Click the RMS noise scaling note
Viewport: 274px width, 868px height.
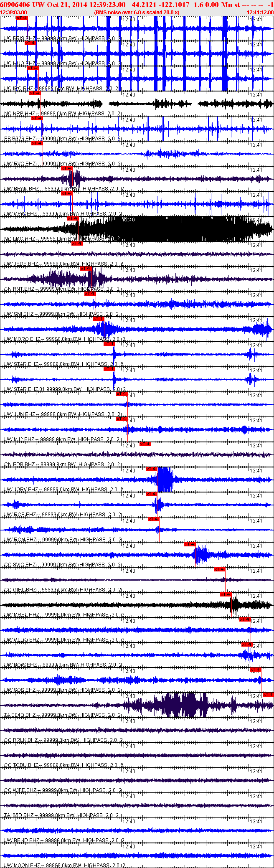[137, 13]
